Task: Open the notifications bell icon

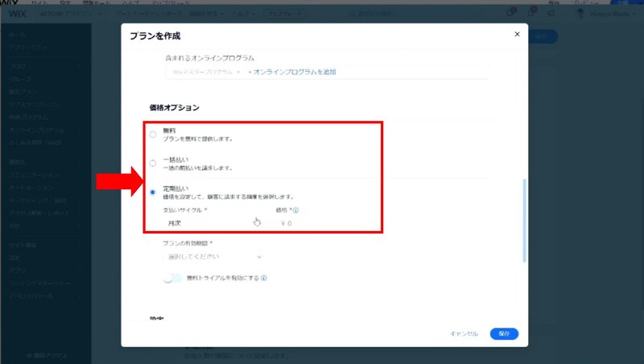Action: (x=531, y=13)
